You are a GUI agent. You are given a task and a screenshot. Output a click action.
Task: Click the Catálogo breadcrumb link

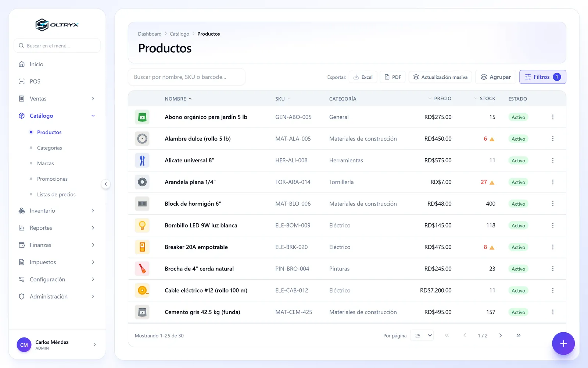(x=179, y=34)
